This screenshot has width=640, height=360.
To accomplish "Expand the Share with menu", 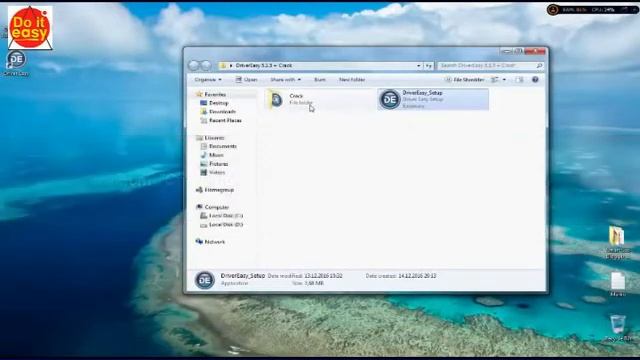I will tap(285, 80).
